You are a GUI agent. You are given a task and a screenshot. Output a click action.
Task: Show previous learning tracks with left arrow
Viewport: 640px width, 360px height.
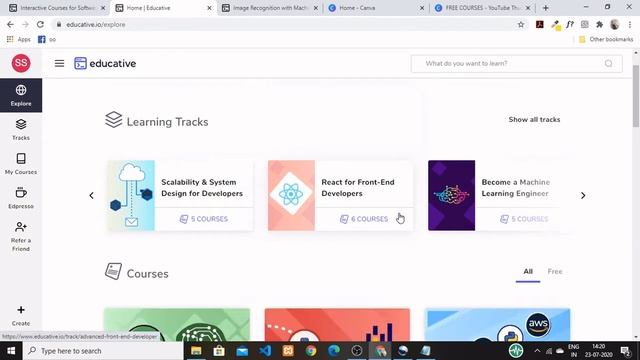(91, 196)
